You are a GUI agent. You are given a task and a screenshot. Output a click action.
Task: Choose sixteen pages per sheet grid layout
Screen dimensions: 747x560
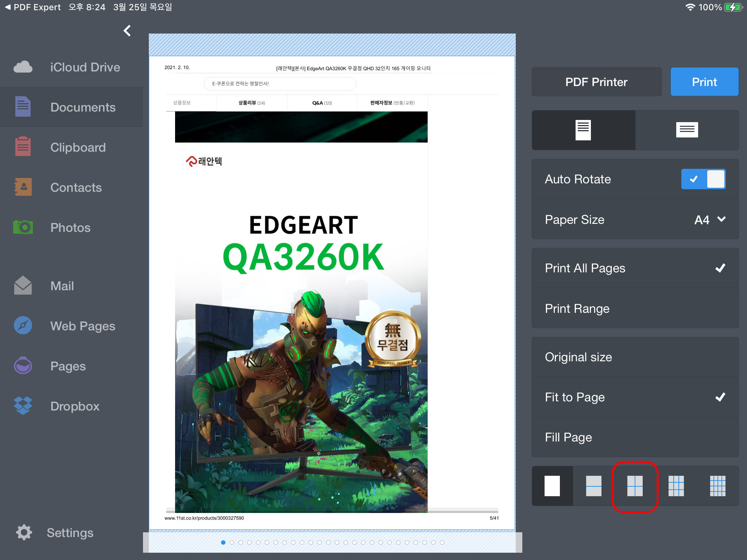coord(717,486)
